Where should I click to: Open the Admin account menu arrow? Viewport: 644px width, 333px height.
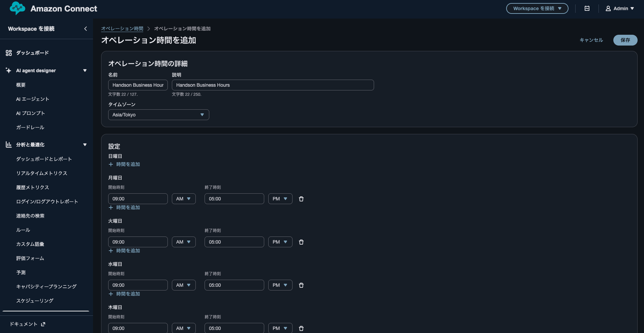point(632,8)
